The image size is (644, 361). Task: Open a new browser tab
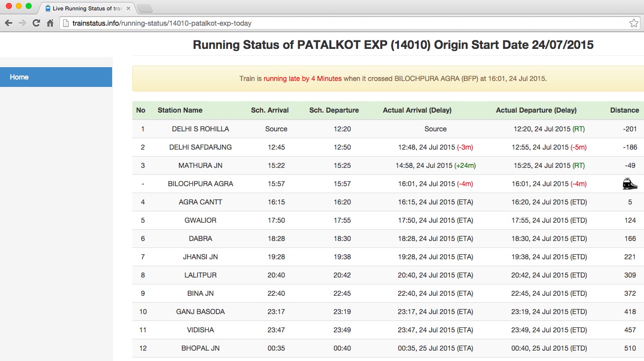coord(144,8)
